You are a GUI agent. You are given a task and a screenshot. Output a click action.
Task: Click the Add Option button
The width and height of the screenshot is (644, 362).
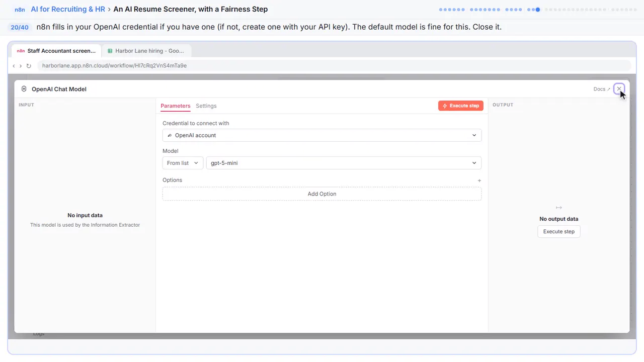click(x=322, y=194)
